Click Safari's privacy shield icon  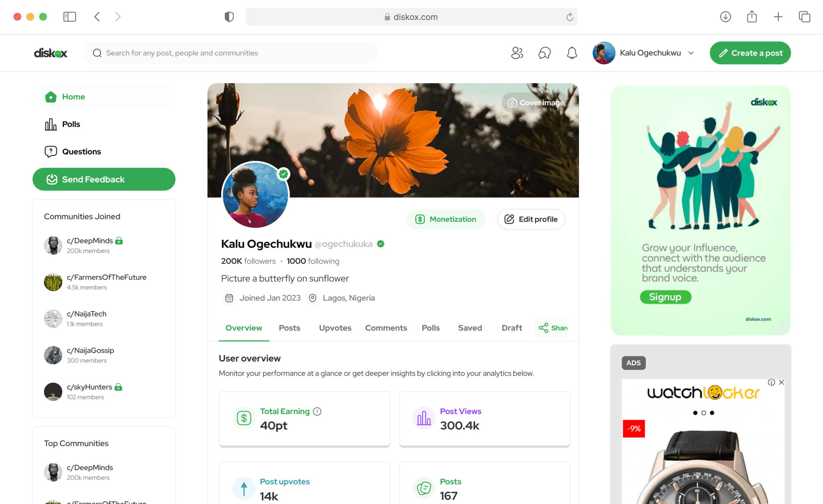point(229,17)
